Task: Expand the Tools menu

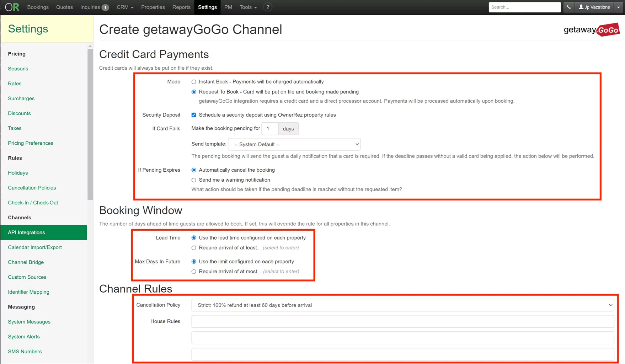Action: [x=248, y=7]
